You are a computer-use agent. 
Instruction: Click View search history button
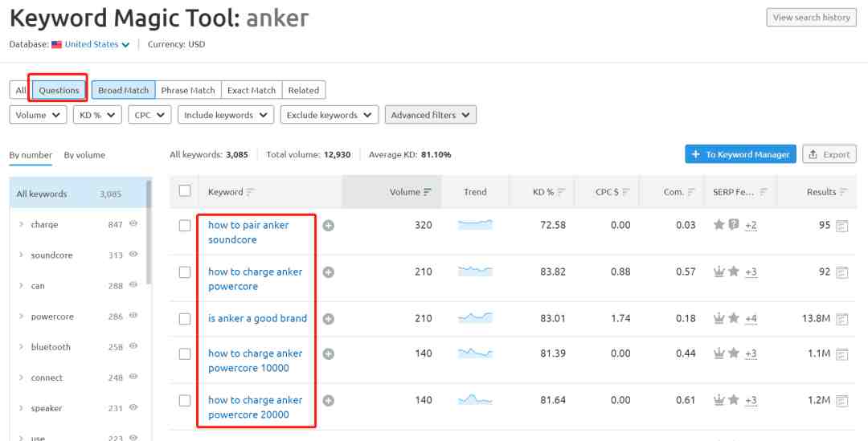[812, 18]
